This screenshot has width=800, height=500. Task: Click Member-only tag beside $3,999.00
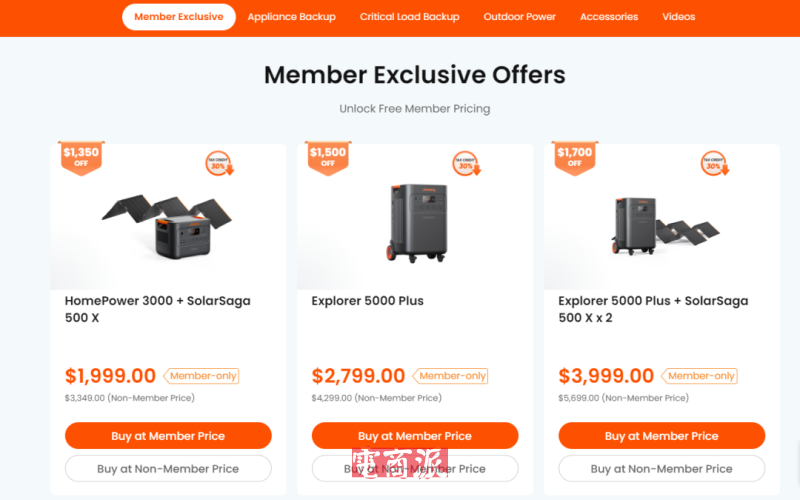point(700,376)
